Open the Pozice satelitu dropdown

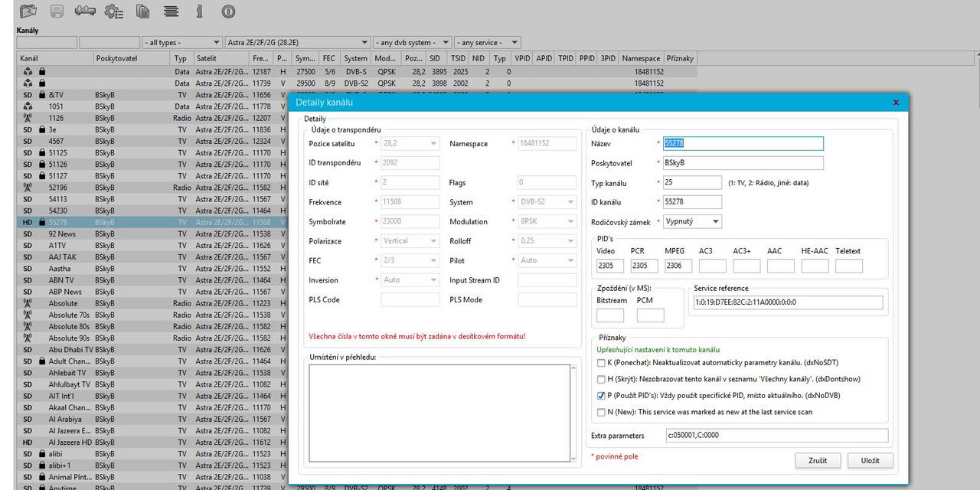[410, 143]
